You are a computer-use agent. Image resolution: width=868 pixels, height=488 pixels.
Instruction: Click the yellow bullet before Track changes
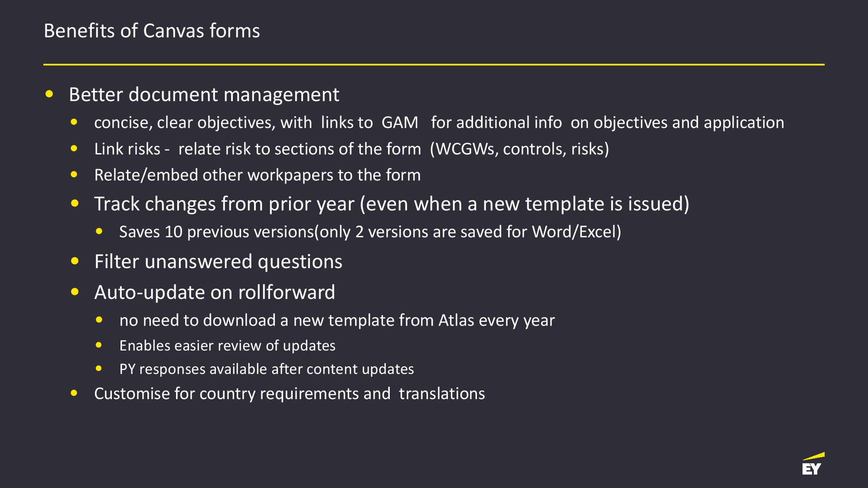75,203
